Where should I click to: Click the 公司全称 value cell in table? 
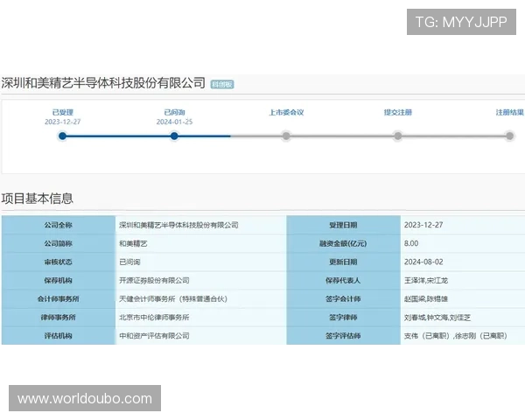pyautogui.click(x=201, y=225)
